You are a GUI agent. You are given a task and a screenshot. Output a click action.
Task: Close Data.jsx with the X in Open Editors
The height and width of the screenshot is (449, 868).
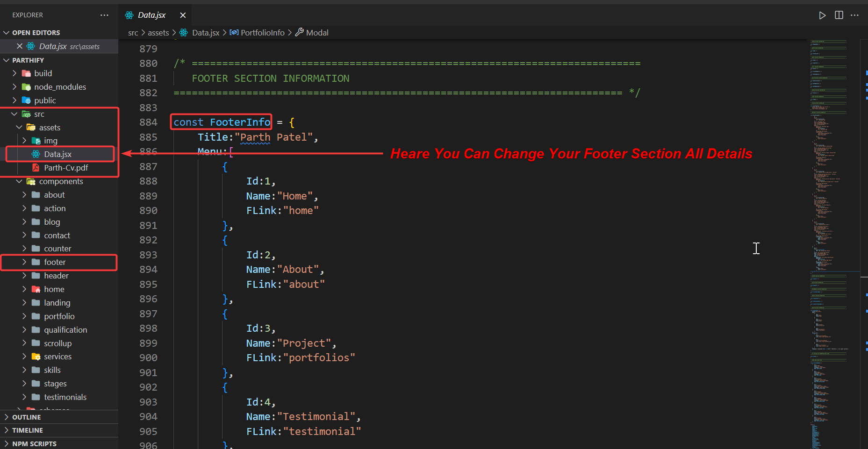20,46
